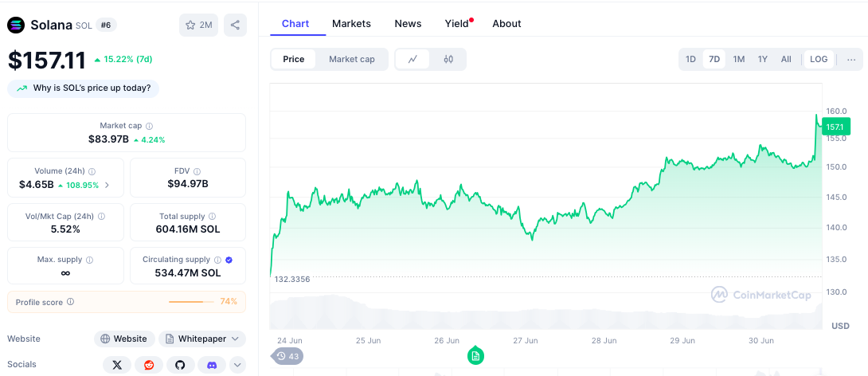Switch to line chart view icon

pyautogui.click(x=412, y=59)
